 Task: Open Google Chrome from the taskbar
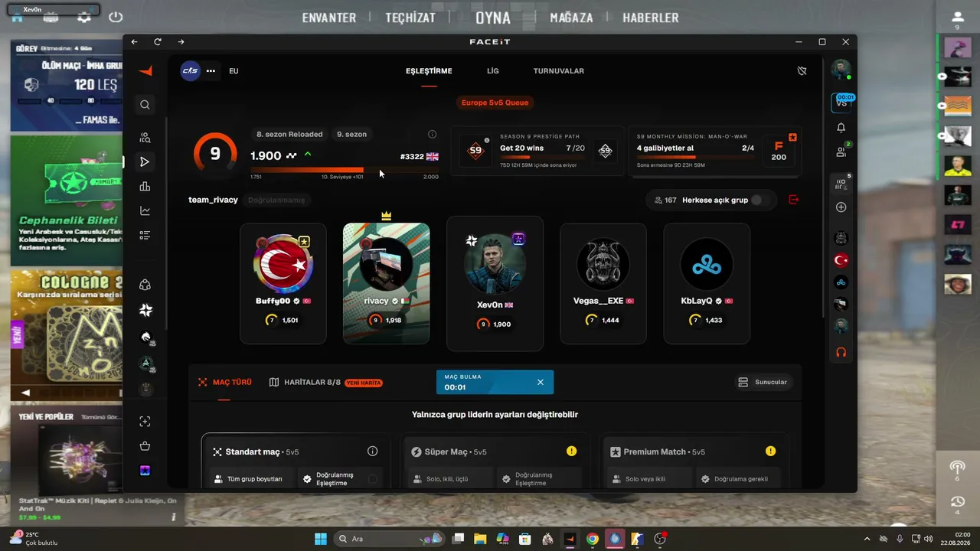point(592,539)
